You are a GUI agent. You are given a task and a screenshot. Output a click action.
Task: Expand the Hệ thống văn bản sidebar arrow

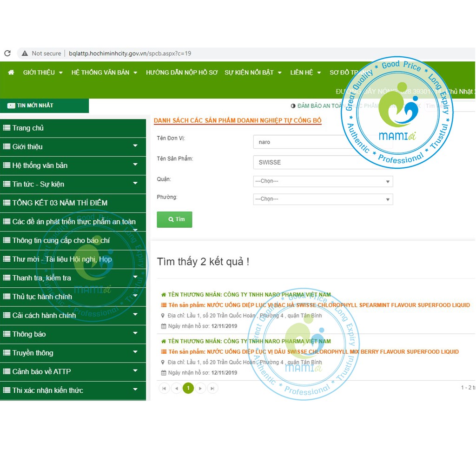pos(135,165)
